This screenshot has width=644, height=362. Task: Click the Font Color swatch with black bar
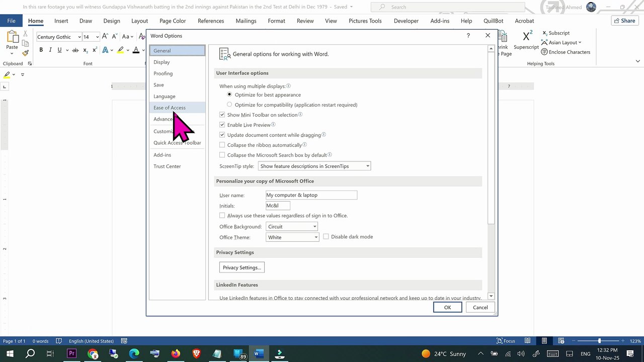pyautogui.click(x=136, y=50)
